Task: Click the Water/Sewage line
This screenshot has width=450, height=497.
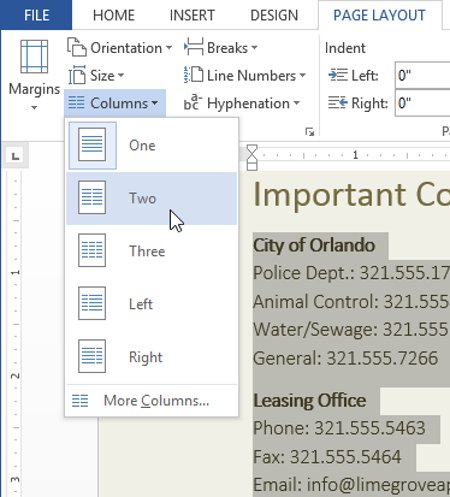Action: (351, 330)
